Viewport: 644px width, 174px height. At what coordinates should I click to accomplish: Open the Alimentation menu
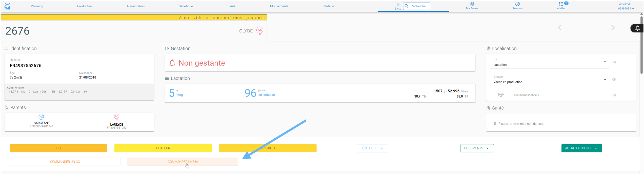pos(135,6)
